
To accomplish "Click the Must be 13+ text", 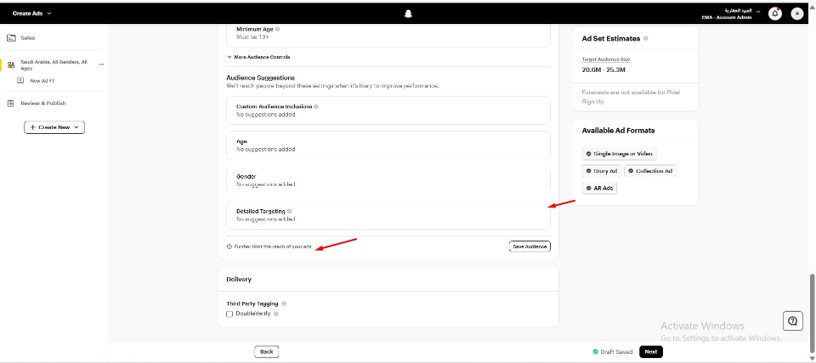I will coord(252,37).
